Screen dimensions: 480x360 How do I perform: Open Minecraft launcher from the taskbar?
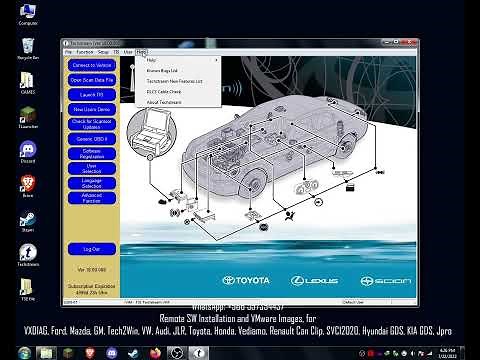68,353
